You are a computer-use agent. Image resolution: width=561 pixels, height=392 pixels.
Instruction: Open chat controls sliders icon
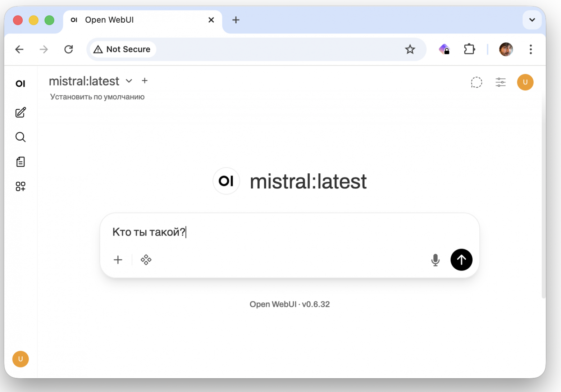point(501,82)
